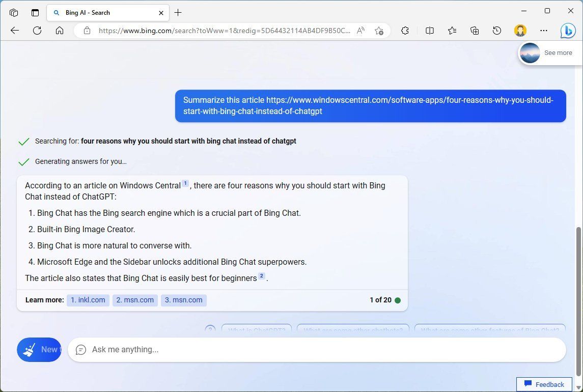Open the browser Extensions menu

click(405, 31)
